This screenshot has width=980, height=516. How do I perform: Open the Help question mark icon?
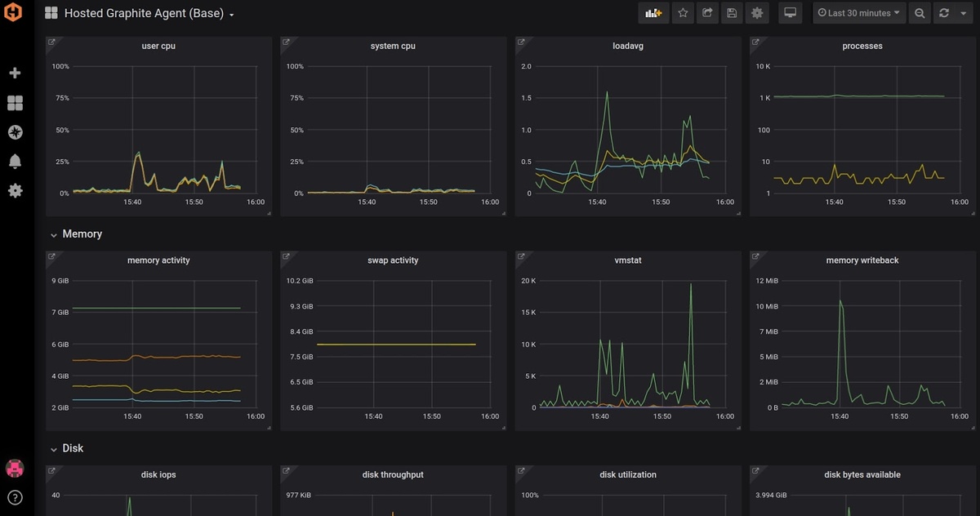pos(15,497)
